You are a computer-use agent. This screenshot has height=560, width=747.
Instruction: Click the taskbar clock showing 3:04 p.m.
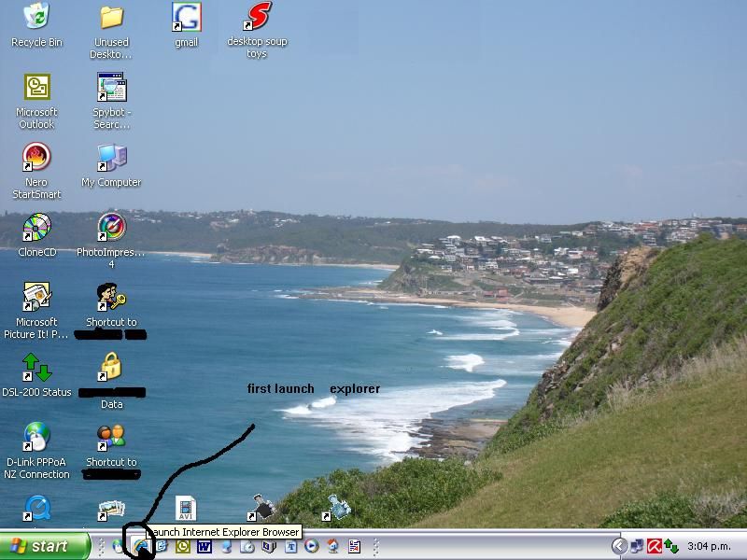click(709, 546)
